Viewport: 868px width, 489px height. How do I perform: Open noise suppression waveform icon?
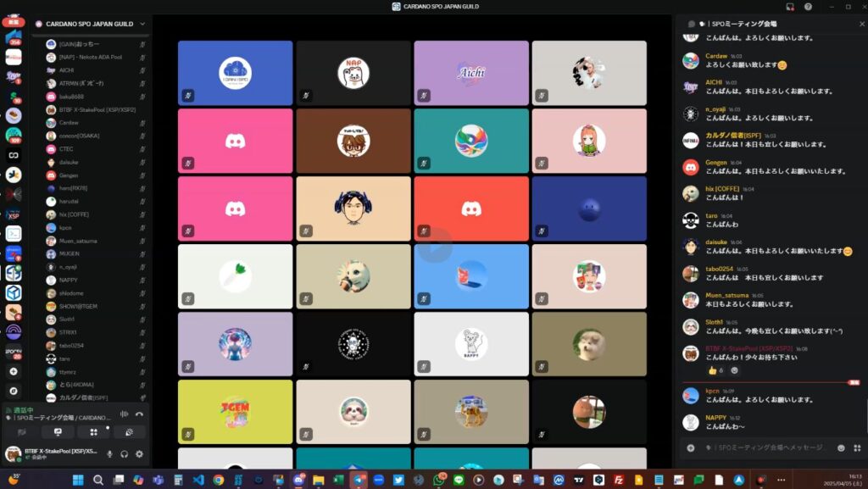pos(124,414)
